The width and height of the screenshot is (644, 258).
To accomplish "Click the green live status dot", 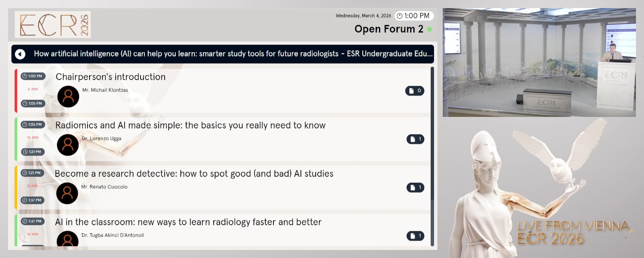I will (429, 30).
